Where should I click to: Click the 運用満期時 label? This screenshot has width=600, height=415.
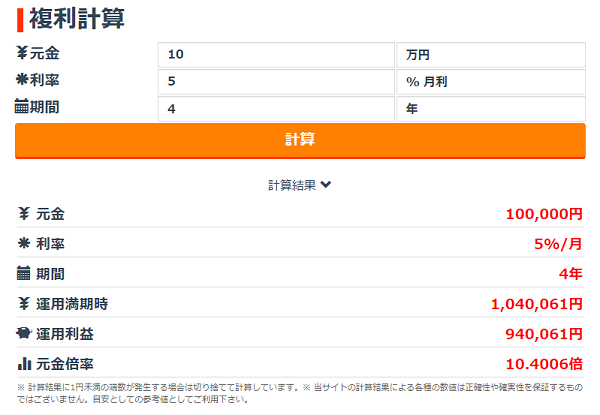tap(72, 304)
